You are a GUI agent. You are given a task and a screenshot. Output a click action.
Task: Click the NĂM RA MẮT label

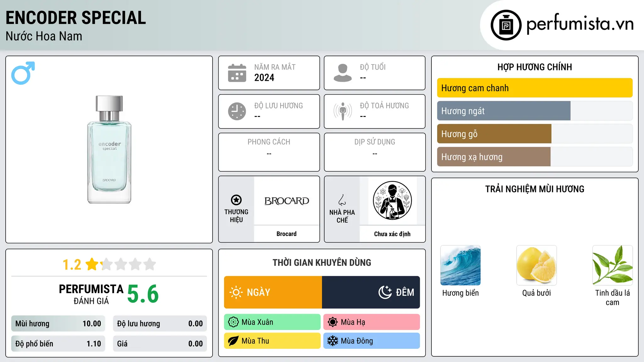[275, 67]
